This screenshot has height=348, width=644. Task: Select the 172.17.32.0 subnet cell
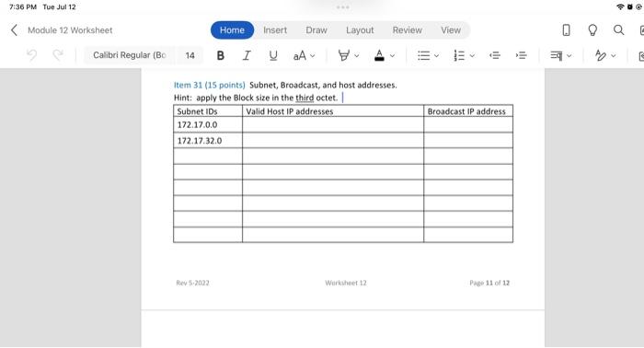tap(208, 141)
